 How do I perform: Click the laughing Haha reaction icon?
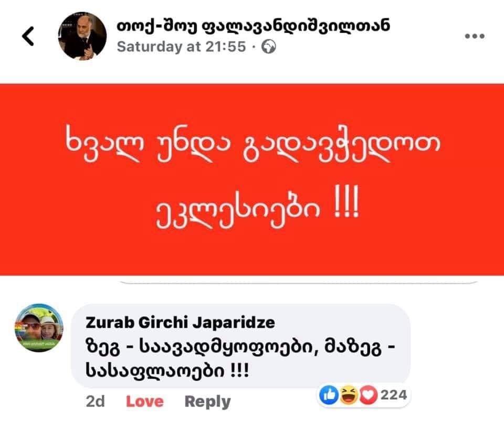coord(349,395)
